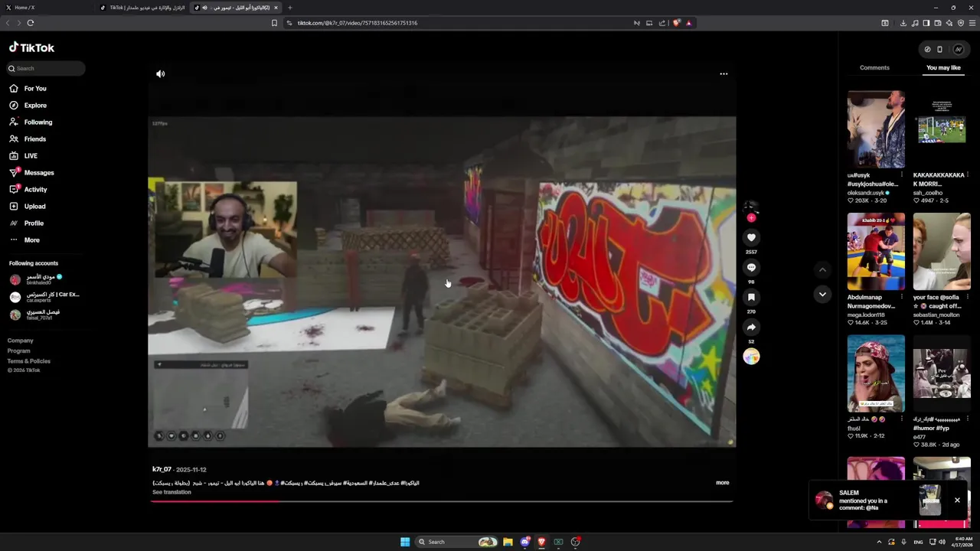
Task: Open options for the your face @sofia video
Action: tap(968, 297)
